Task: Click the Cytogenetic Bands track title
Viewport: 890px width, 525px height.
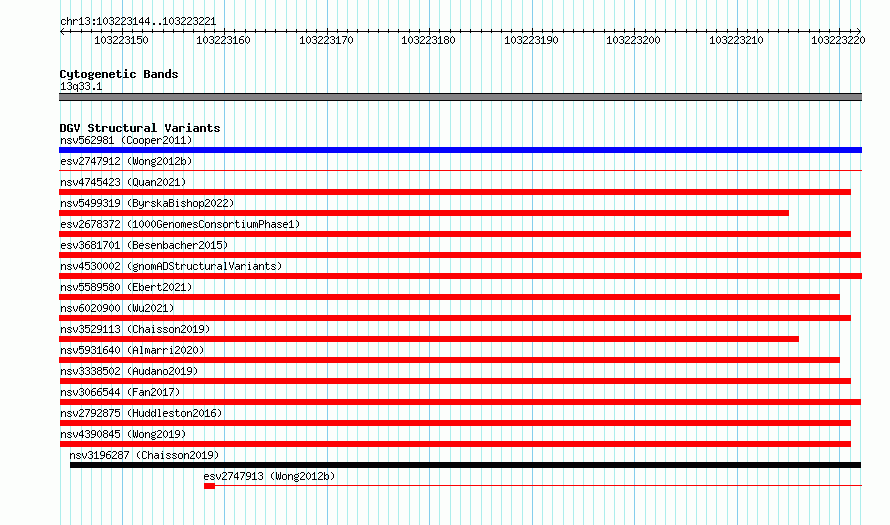Action: tap(119, 74)
